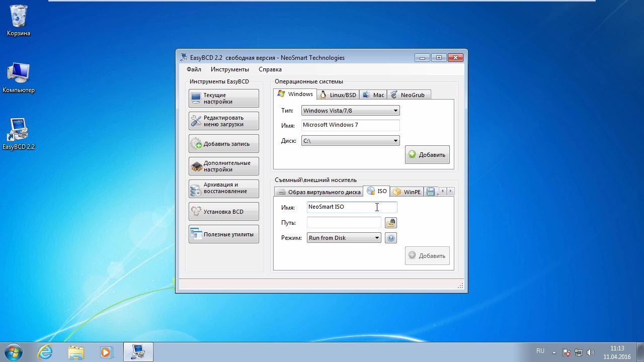Screen dimensions: 644x362
Task: Click Добавить in Операционные системы section
Action: point(427,155)
